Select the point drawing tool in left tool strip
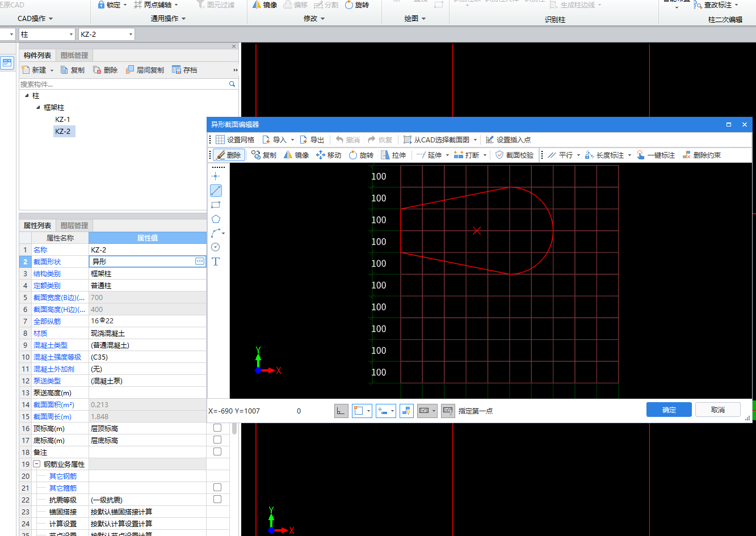Viewport: 756px width, 536px height. point(216,176)
